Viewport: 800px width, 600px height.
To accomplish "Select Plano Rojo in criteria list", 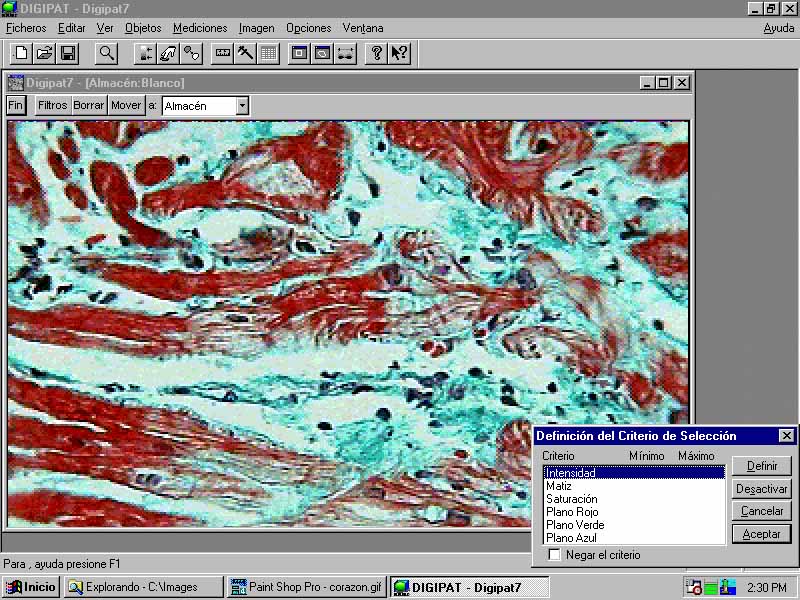I will [x=572, y=512].
